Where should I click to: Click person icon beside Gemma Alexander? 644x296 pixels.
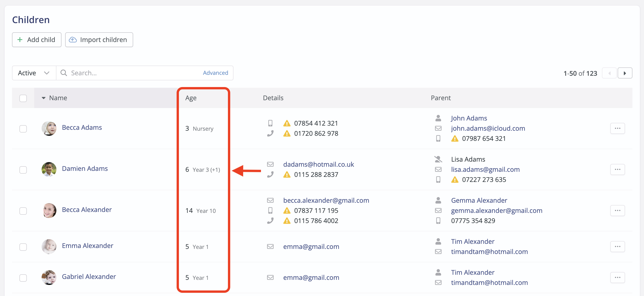click(438, 200)
